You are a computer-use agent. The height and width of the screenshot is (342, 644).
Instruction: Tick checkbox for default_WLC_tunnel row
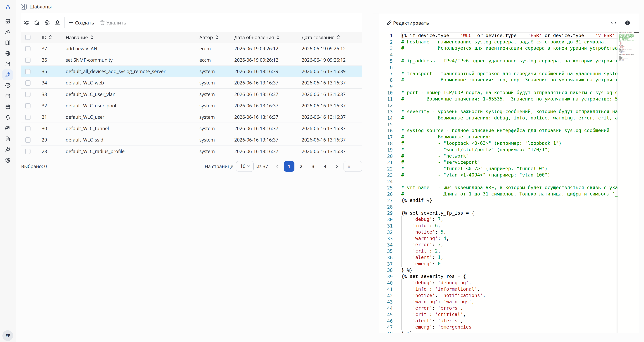coord(28,129)
